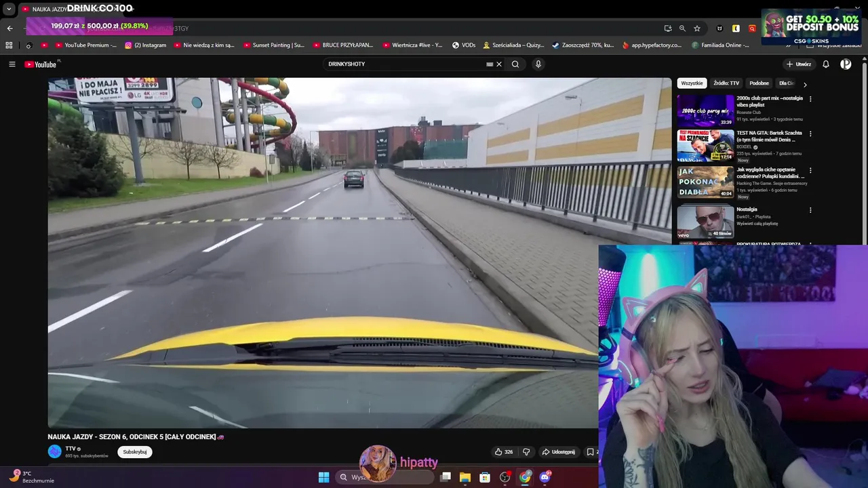The image size is (868, 488).
Task: Switch to Chrome on the taskbar
Action: [x=525, y=477]
